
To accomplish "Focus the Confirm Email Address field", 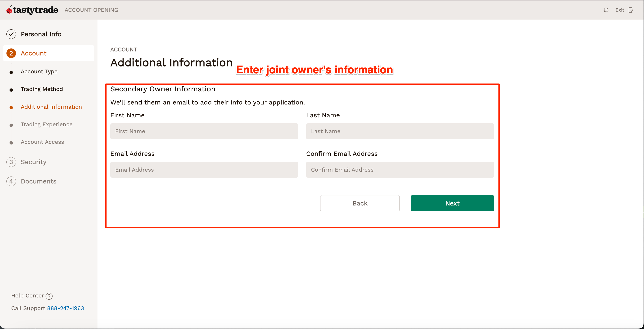I will click(400, 170).
